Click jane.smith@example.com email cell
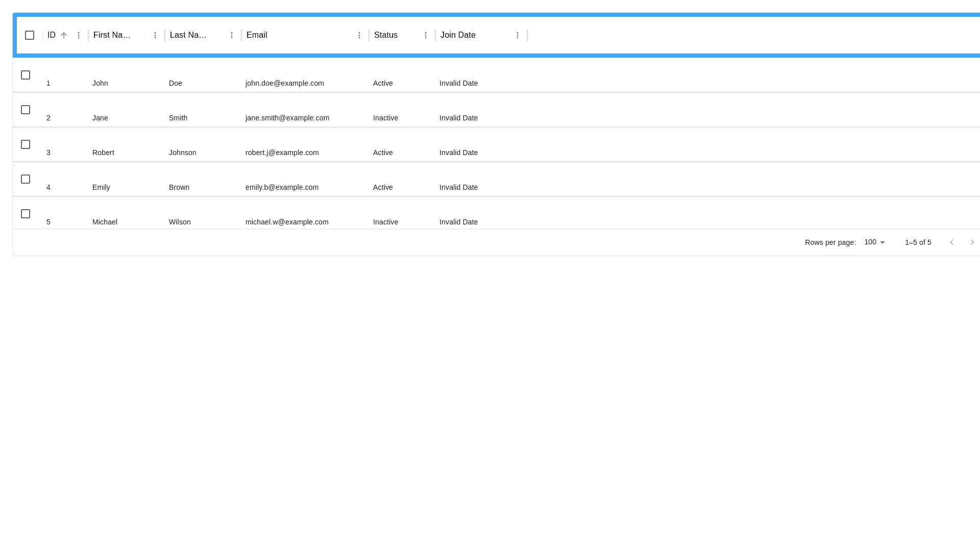This screenshot has height=551, width=980. pos(287,118)
